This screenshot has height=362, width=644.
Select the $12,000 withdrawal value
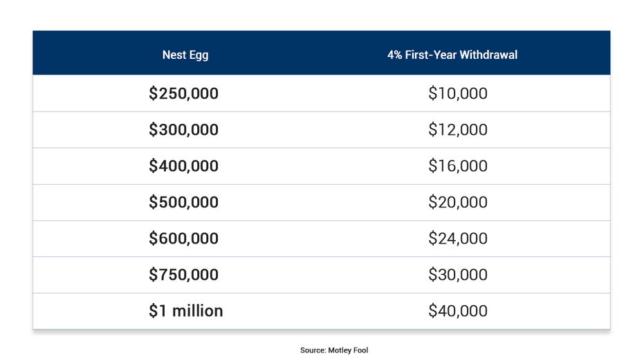coord(457,129)
